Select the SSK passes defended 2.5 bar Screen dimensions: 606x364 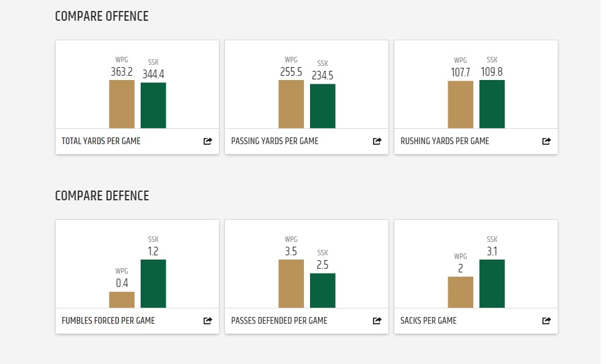323,290
